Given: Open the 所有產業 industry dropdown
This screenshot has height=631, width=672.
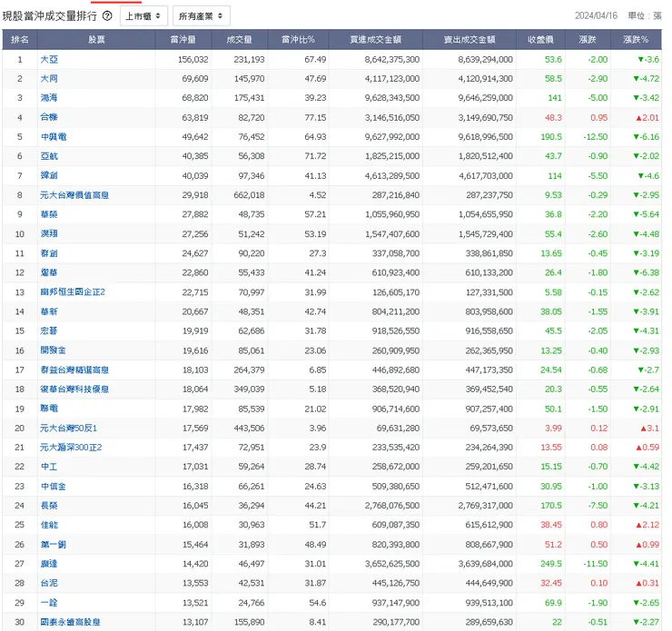Looking at the screenshot, I should click(202, 15).
